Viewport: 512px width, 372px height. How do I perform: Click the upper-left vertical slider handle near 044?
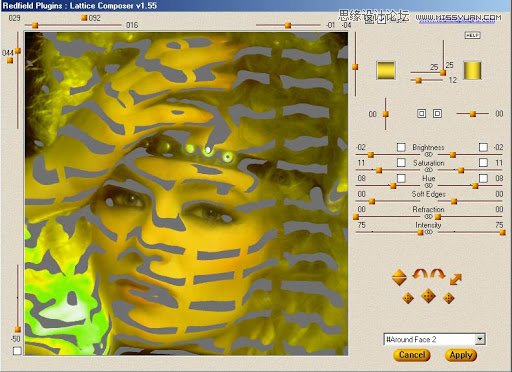pos(18,51)
